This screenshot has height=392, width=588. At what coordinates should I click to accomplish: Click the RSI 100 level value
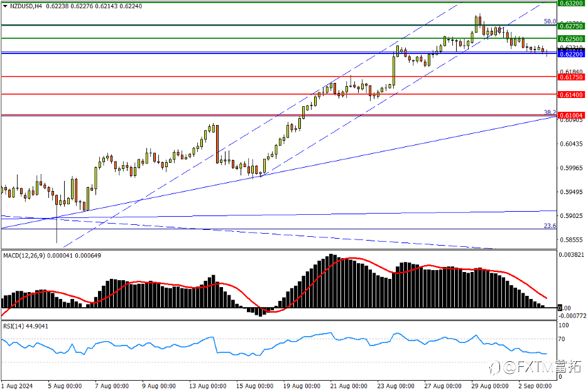tap(563, 325)
